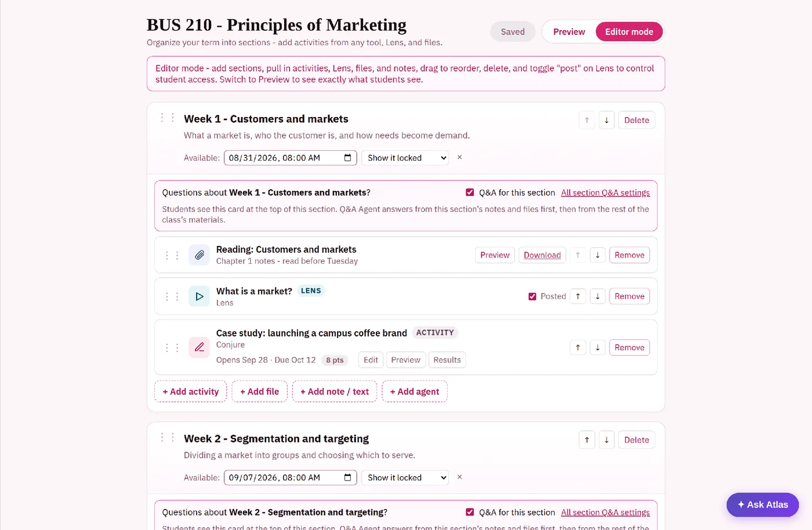Move What is a market? up
Screen dimensions: 812x530
click(578, 296)
